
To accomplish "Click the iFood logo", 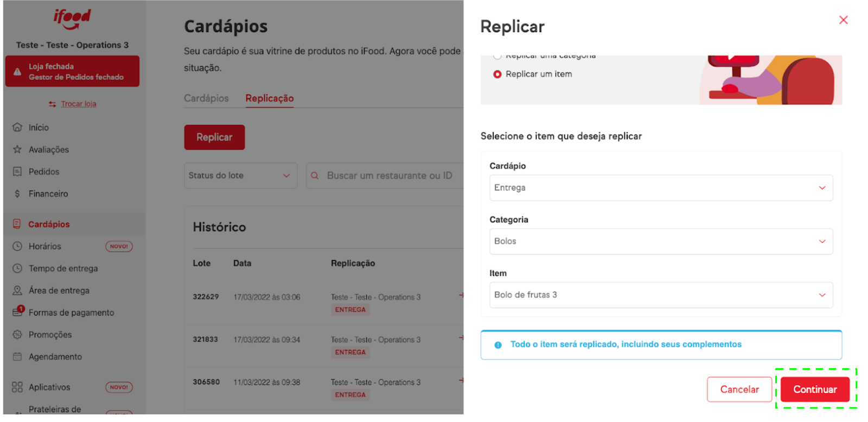I will (72, 18).
